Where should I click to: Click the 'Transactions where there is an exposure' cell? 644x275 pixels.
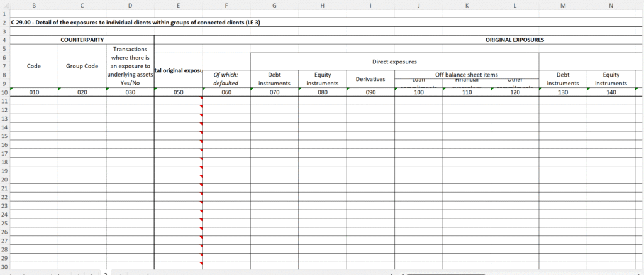130,66
